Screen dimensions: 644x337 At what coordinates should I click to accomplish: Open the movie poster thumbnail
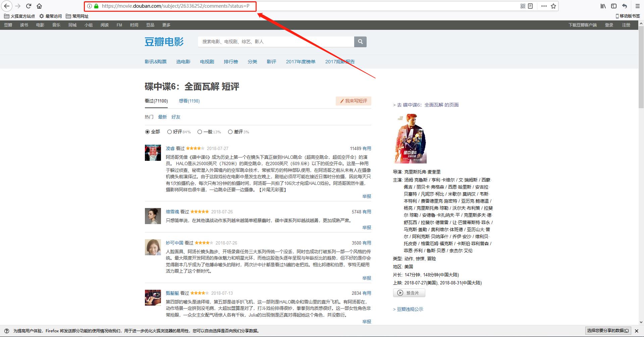[x=410, y=138]
